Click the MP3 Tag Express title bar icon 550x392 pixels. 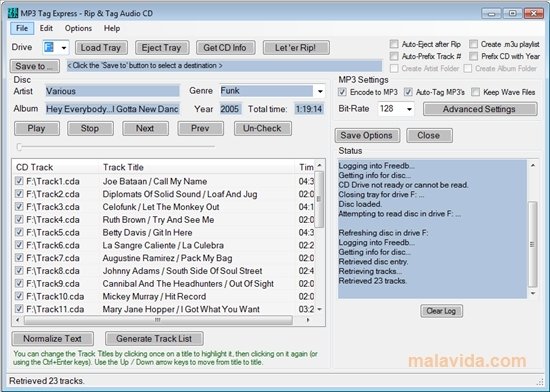pos(13,13)
